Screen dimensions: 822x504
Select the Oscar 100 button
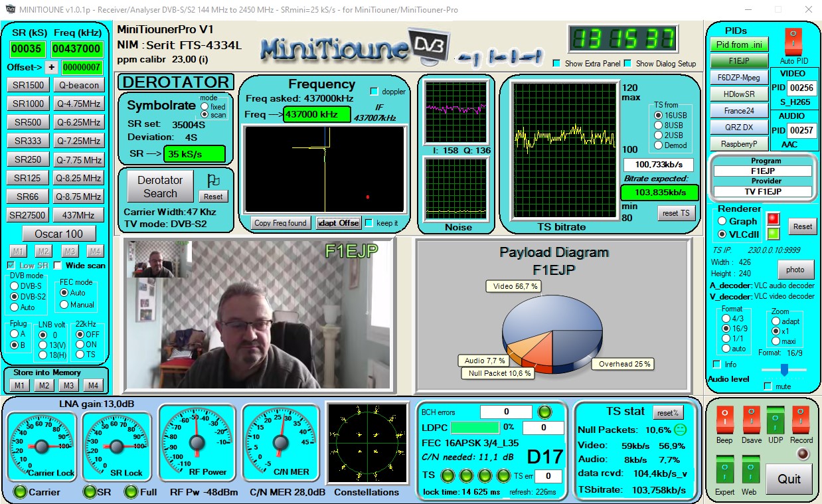click(59, 234)
